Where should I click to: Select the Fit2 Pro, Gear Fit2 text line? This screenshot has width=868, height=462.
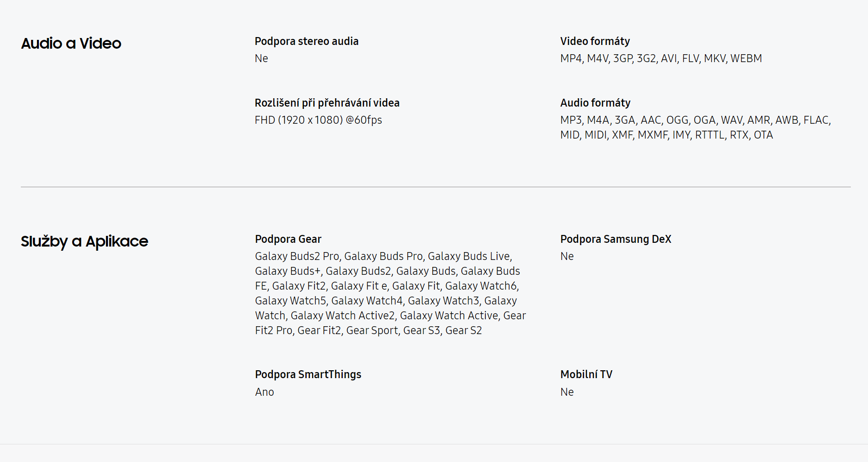pos(368,330)
